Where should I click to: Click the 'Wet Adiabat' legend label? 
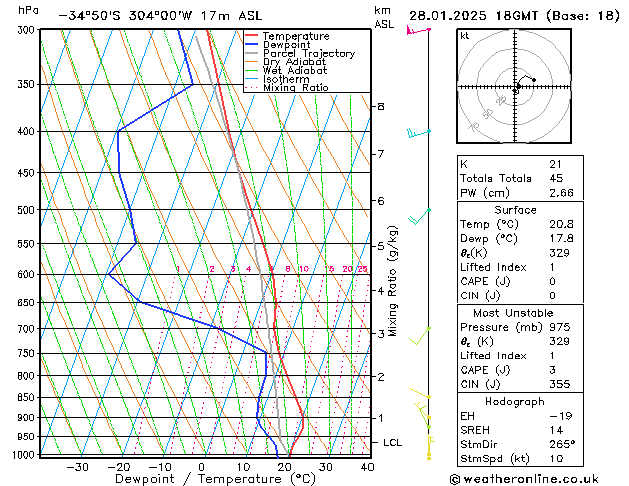295,70
